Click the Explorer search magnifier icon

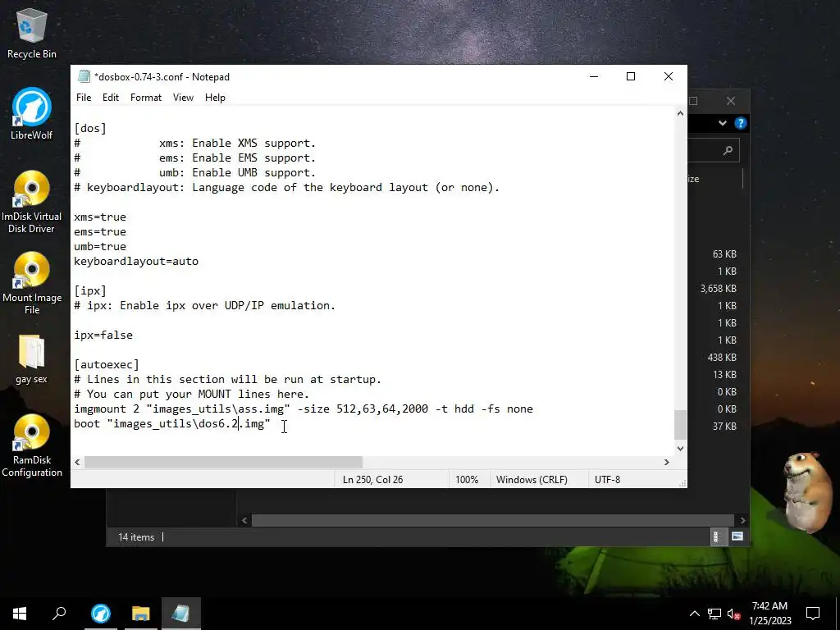point(728,151)
